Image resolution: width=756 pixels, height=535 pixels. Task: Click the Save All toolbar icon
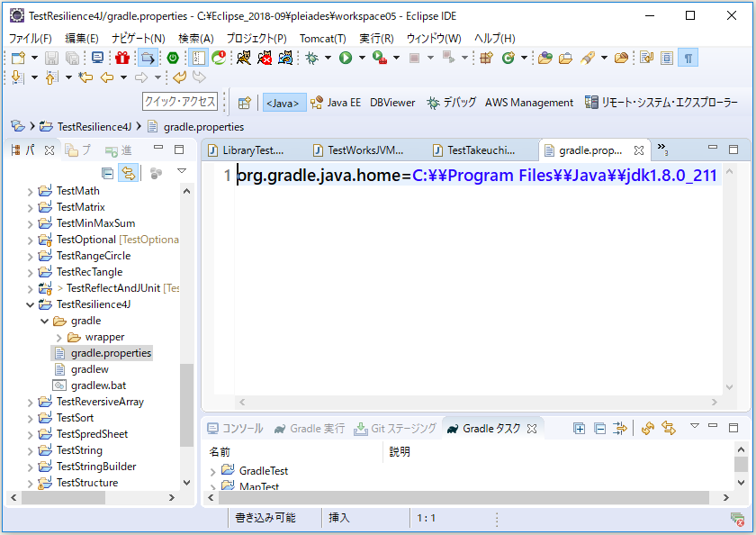coord(72,58)
